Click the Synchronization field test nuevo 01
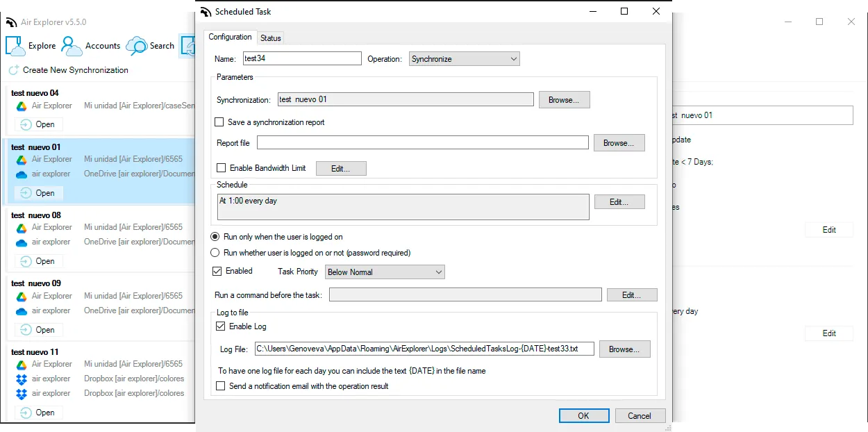This screenshot has height=432, width=868. tap(406, 99)
